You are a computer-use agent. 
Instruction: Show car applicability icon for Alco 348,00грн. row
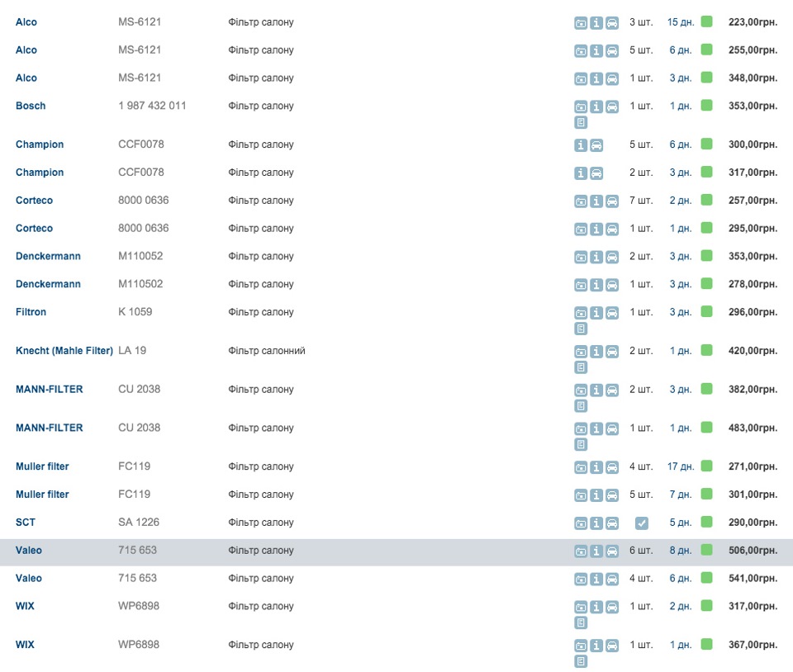coord(612,78)
